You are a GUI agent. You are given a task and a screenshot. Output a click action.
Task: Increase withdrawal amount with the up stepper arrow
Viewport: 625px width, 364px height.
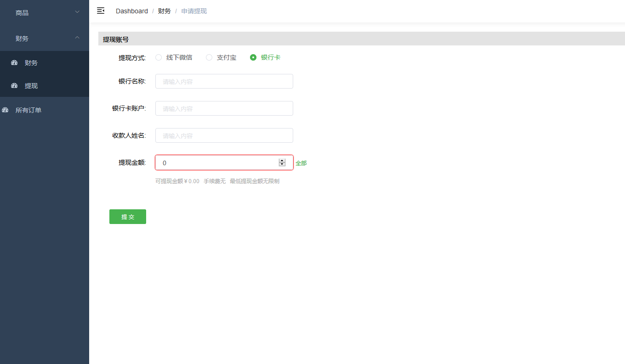coord(282,160)
